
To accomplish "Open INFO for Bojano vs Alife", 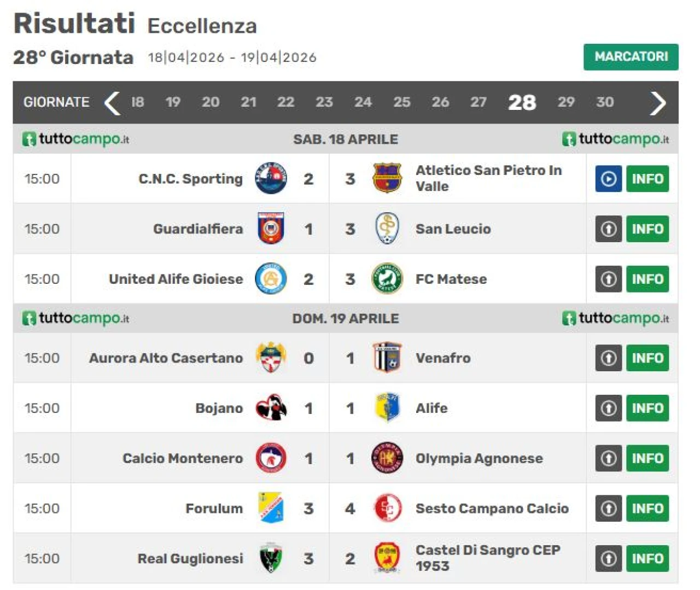I will [647, 408].
